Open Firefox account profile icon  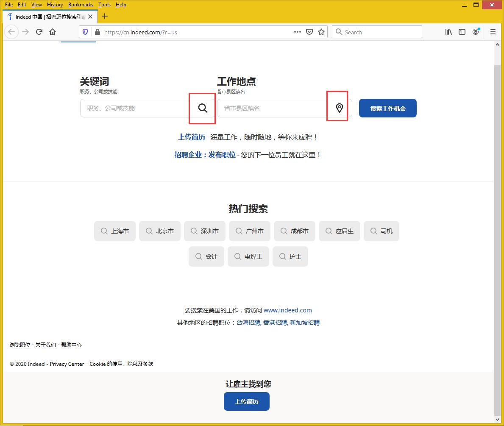pyautogui.click(x=476, y=32)
